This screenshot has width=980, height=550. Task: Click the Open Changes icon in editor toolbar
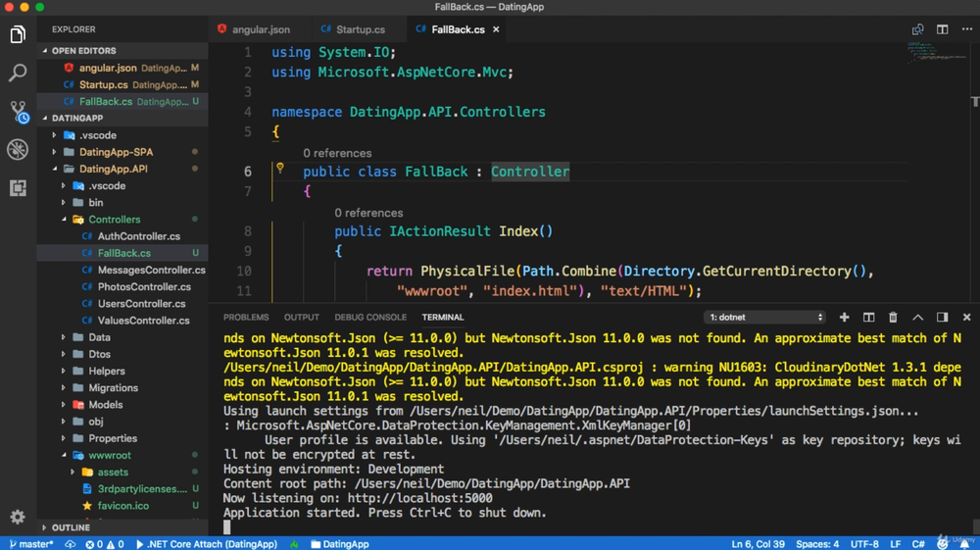point(917,29)
